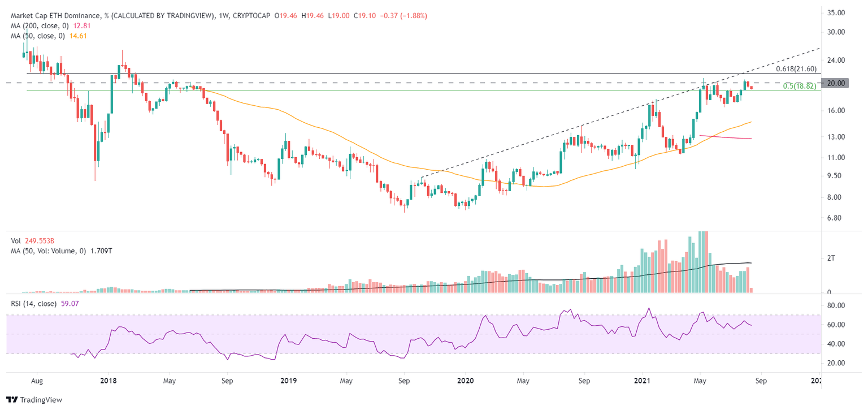
Task: Click the MA (200, close, 0) indicator legend
Action: click(40, 25)
